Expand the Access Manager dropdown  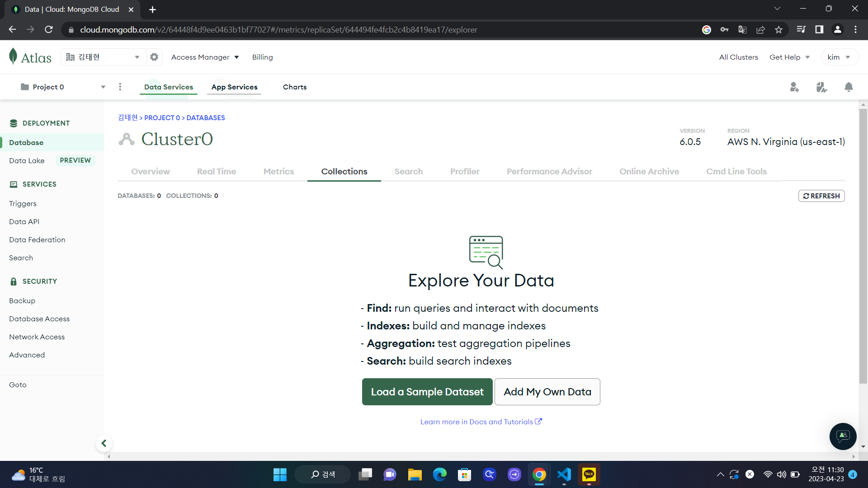(x=205, y=57)
